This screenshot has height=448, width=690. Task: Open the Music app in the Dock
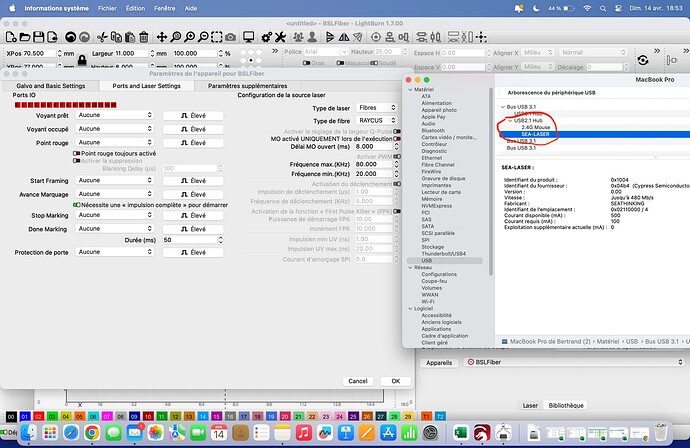tap(304, 433)
